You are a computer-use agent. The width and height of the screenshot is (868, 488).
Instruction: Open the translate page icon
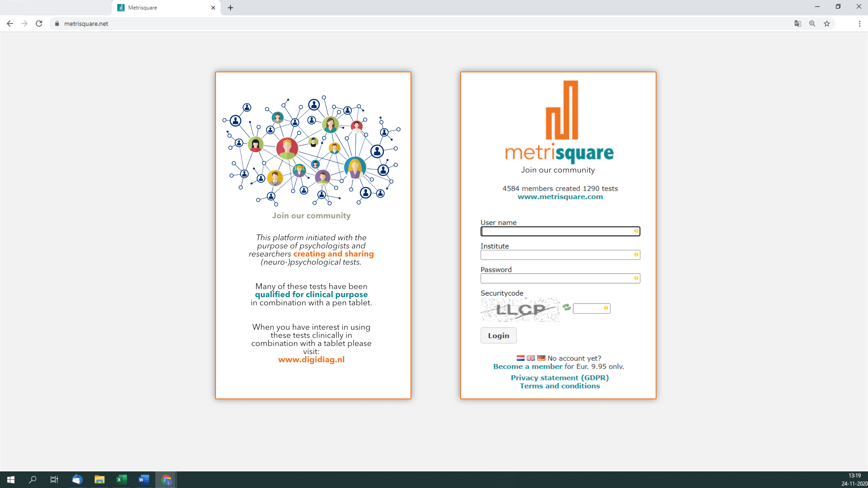click(x=797, y=23)
